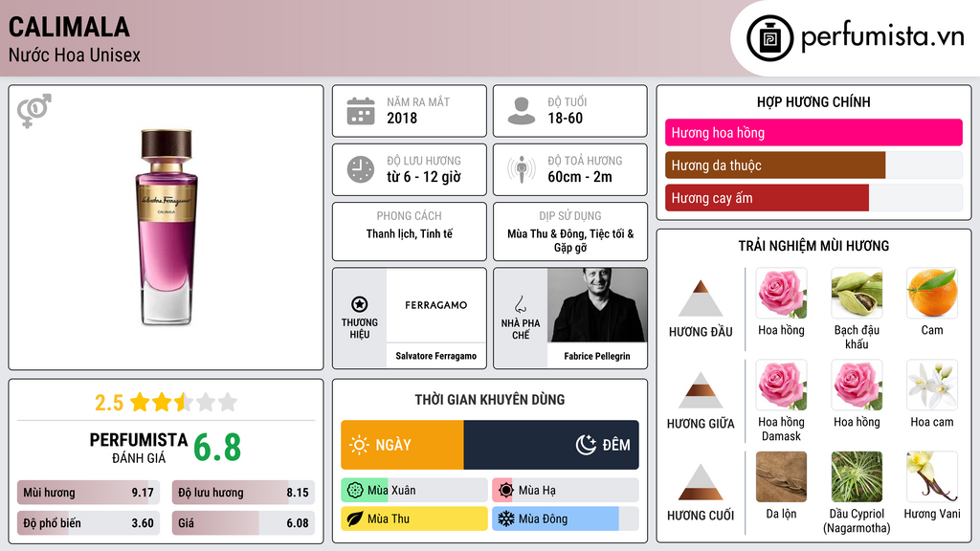Select the Hoa hồng Damask note image
Viewport: 980px width, 551px height.
[x=781, y=385]
